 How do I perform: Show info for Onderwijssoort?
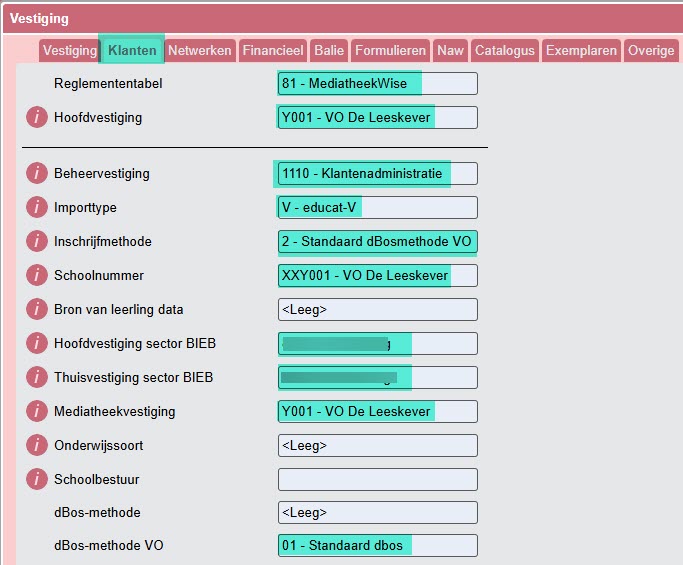point(37,445)
